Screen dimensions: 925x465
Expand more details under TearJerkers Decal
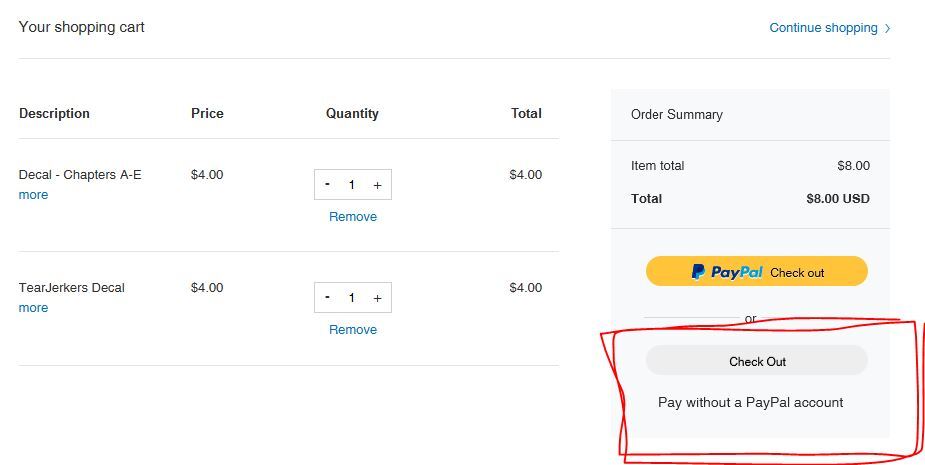(x=33, y=308)
